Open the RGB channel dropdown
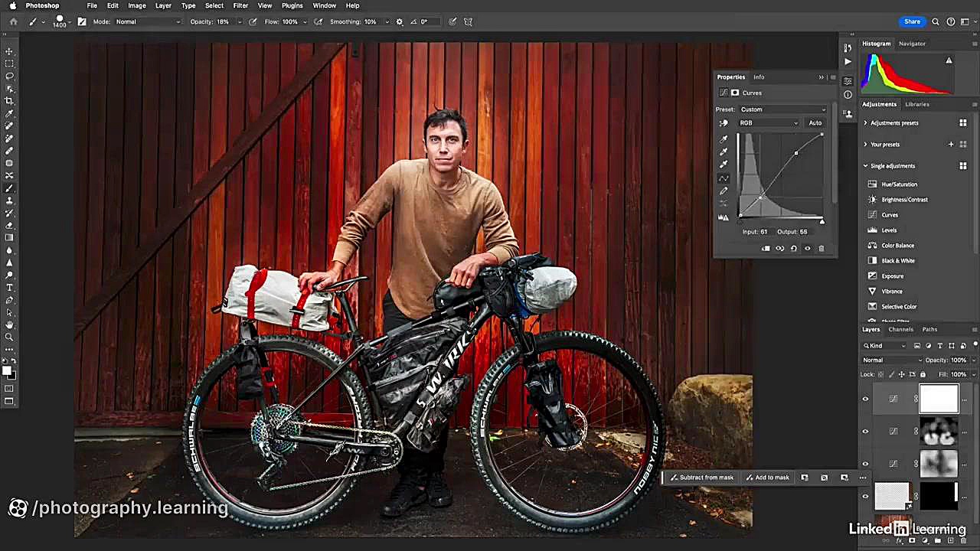This screenshot has height=551, width=980. pyautogui.click(x=768, y=123)
